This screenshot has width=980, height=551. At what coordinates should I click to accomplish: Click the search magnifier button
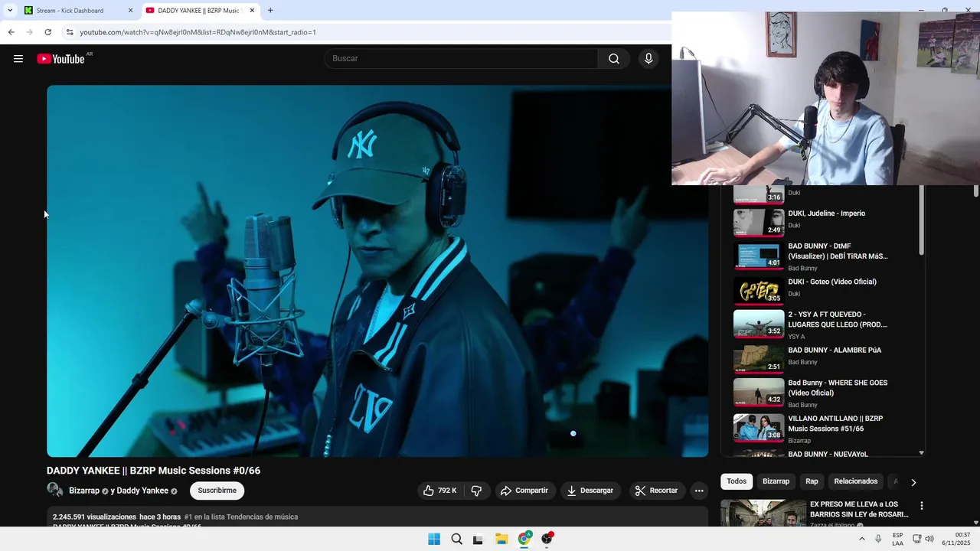click(614, 59)
